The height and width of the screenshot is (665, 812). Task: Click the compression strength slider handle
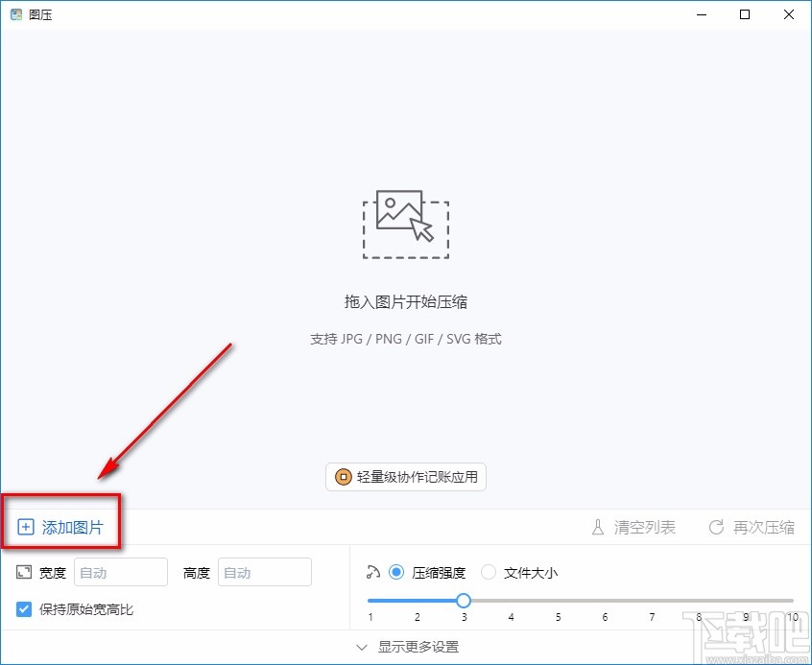[x=464, y=600]
